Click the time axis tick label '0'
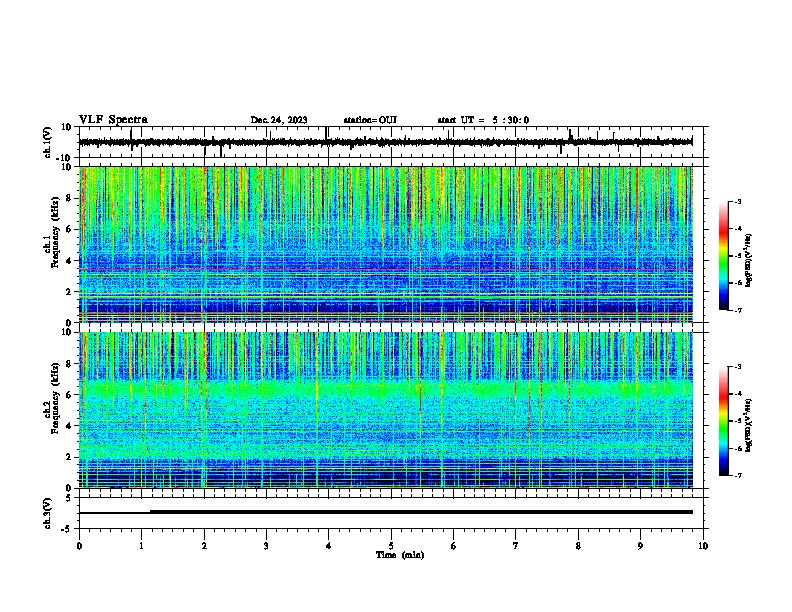Screen dimensions: 792x612 [79, 546]
